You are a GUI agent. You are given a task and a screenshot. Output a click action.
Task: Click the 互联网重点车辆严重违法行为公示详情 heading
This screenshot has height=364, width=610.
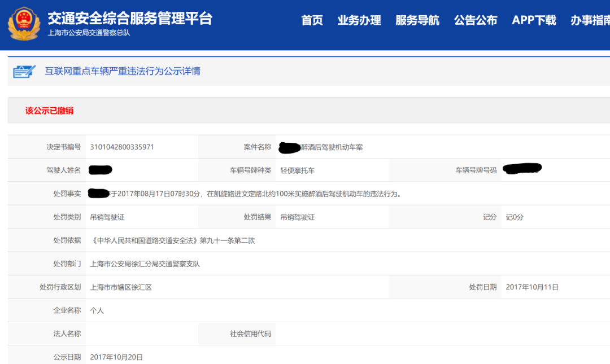123,71
